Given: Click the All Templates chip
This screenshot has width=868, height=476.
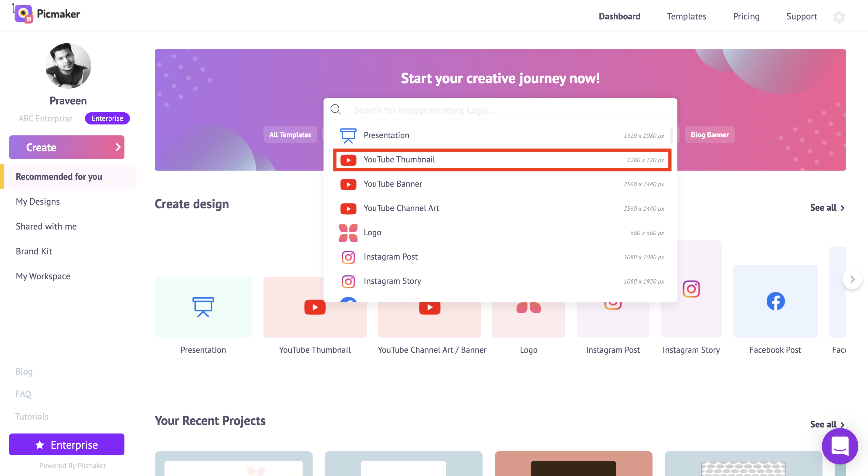Looking at the screenshot, I should 290,134.
